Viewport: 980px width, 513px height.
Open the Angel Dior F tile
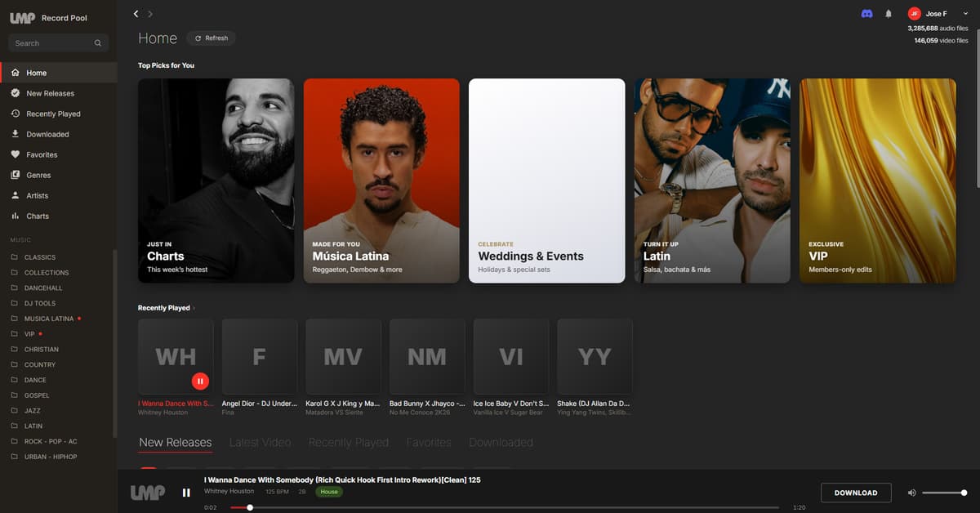pos(260,357)
